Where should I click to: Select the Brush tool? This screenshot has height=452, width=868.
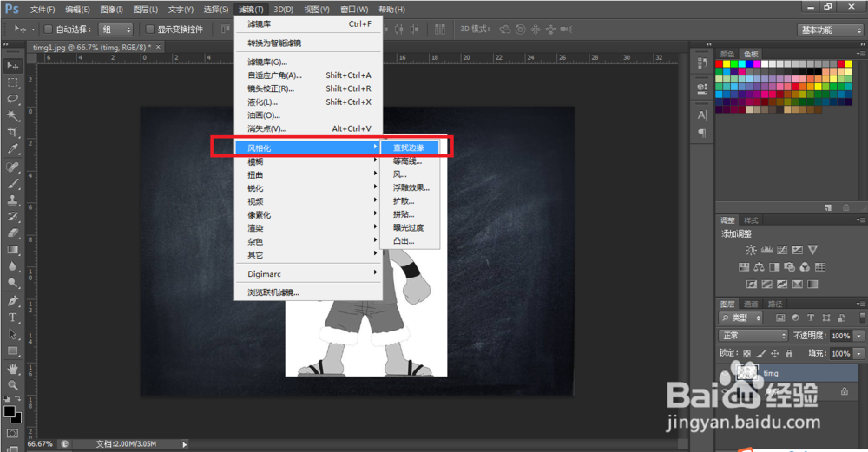pyautogui.click(x=12, y=183)
